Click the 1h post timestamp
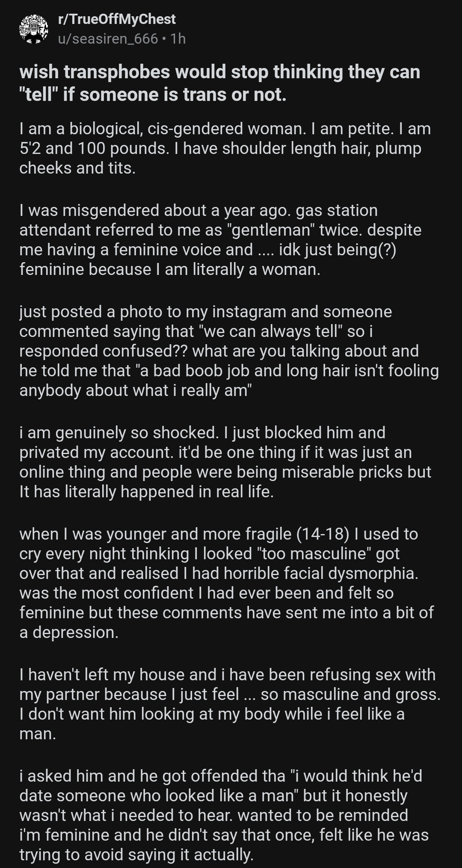This screenshot has height=868, width=462. (178, 39)
